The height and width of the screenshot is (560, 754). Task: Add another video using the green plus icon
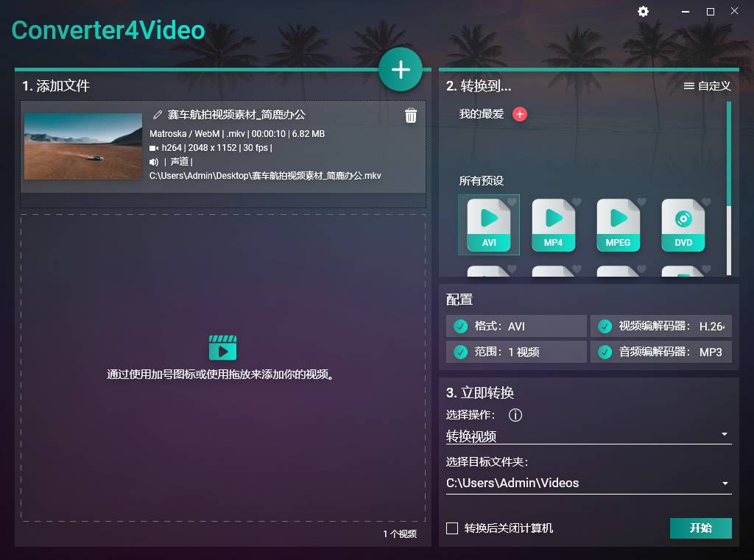pos(401,68)
